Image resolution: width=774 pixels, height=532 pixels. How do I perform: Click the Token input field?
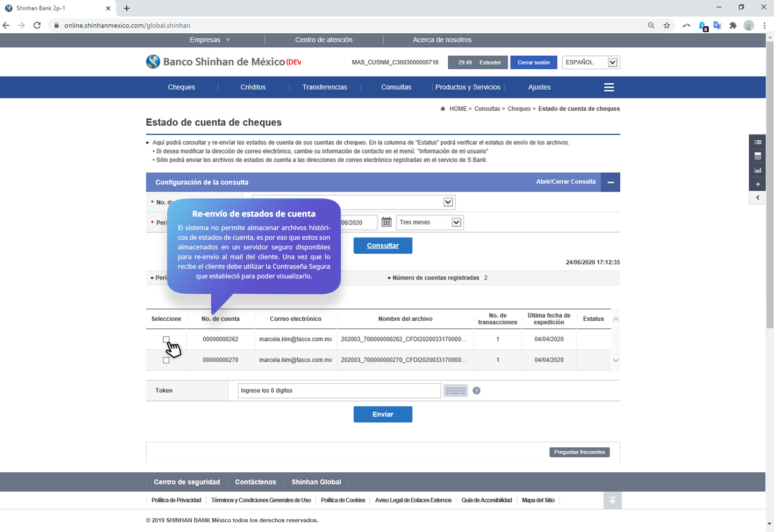coord(339,391)
